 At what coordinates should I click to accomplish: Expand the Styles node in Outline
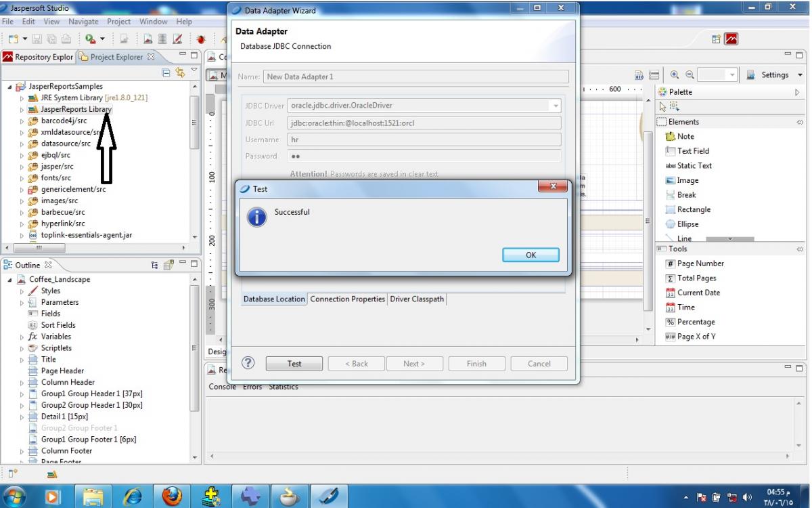click(22, 291)
